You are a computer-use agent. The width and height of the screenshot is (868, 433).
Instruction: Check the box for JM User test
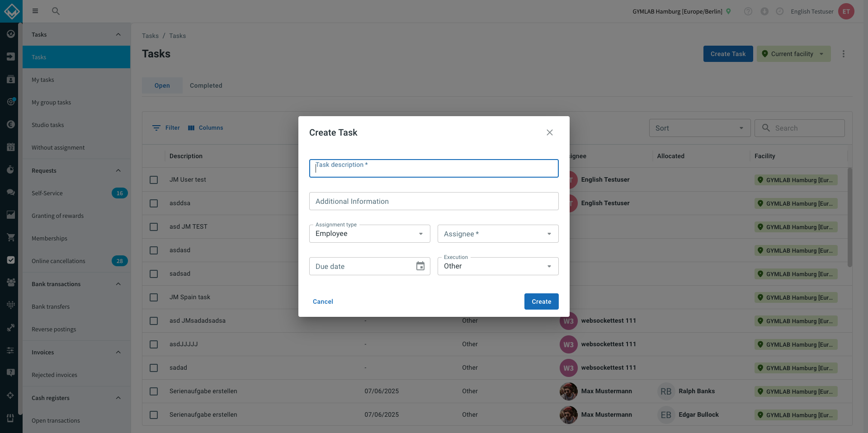click(x=154, y=180)
